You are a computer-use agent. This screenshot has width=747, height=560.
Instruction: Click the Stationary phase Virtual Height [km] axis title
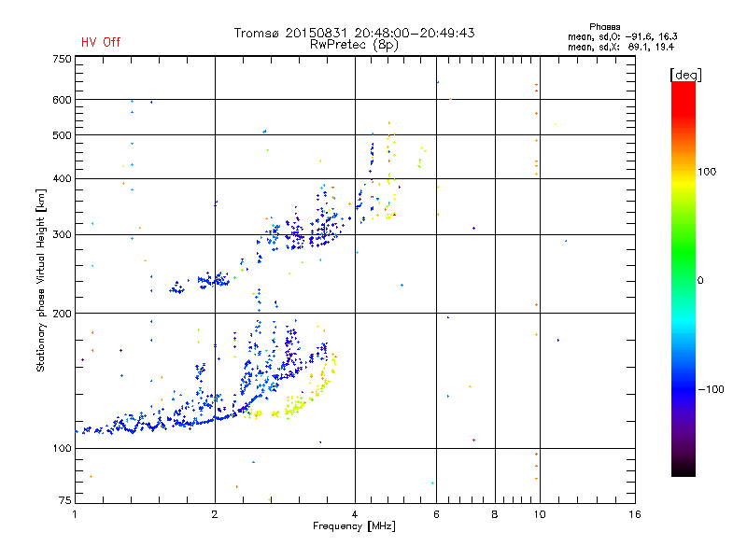click(x=41, y=280)
